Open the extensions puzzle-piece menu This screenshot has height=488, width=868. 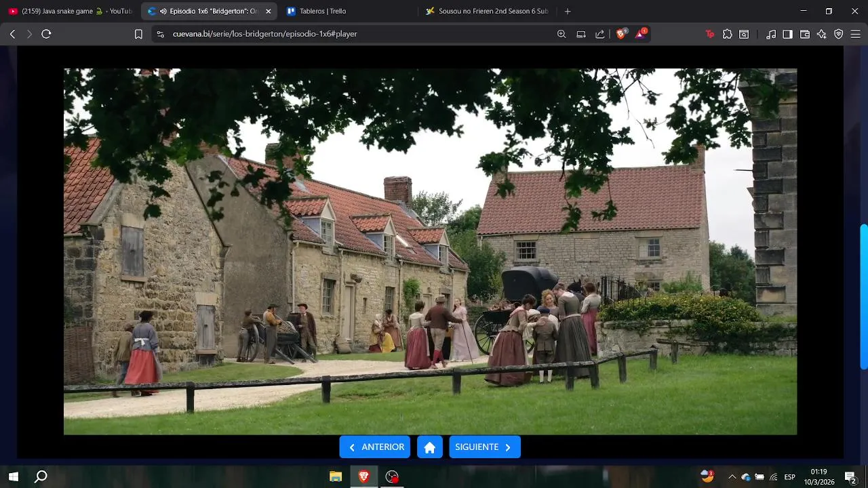point(728,34)
